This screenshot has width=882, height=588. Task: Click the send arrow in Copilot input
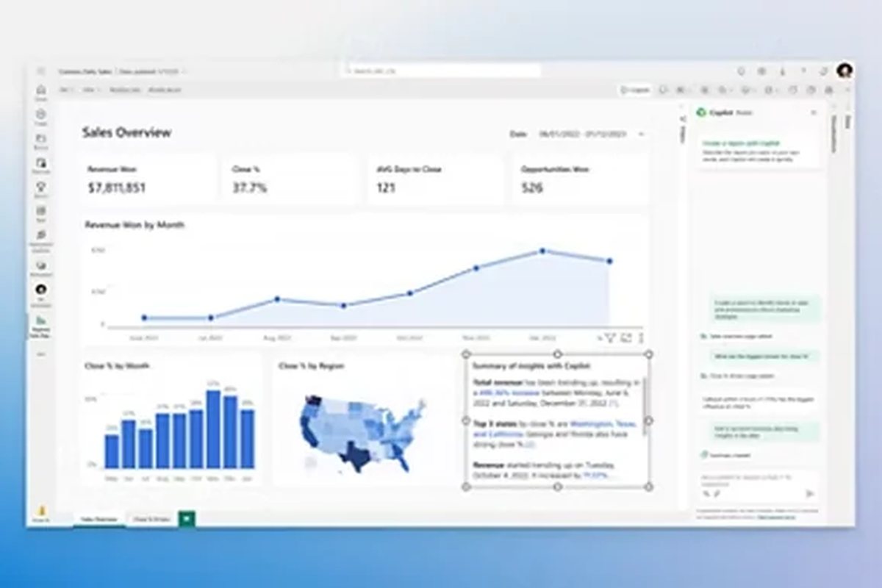click(810, 494)
